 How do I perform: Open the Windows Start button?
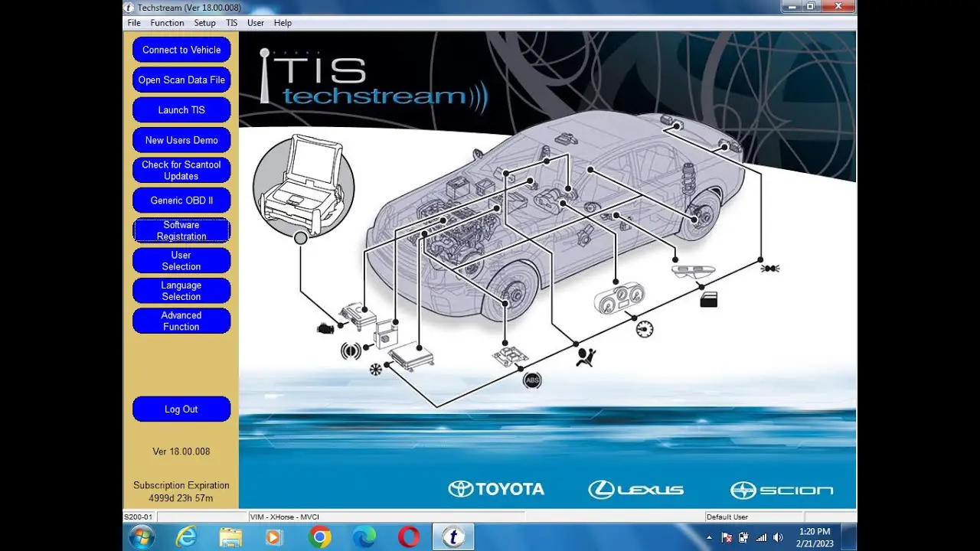142,537
